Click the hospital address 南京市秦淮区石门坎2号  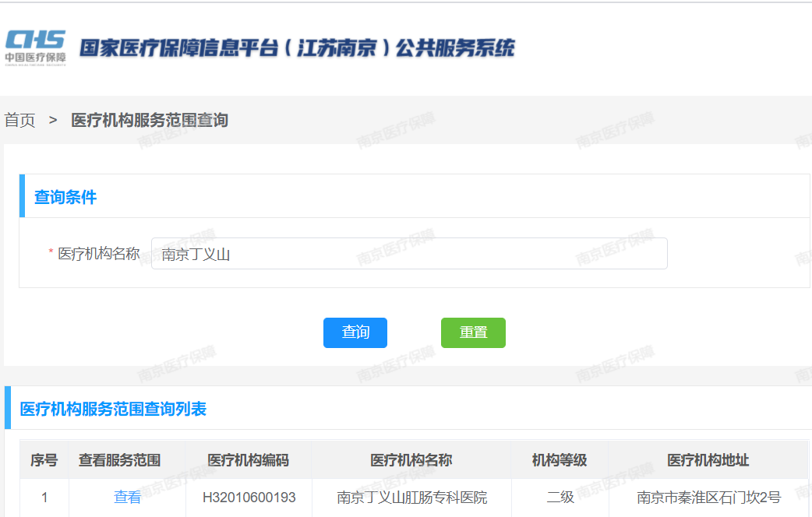click(x=706, y=498)
